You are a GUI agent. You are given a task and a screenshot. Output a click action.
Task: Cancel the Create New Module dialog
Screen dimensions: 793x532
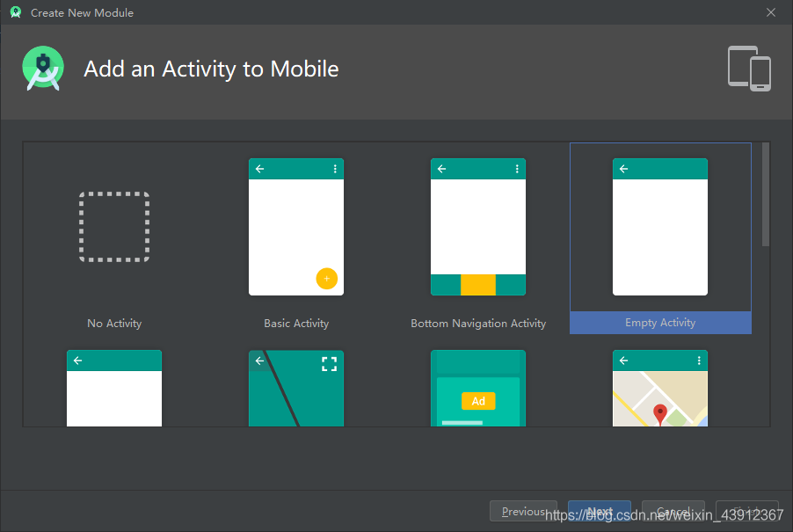673,511
